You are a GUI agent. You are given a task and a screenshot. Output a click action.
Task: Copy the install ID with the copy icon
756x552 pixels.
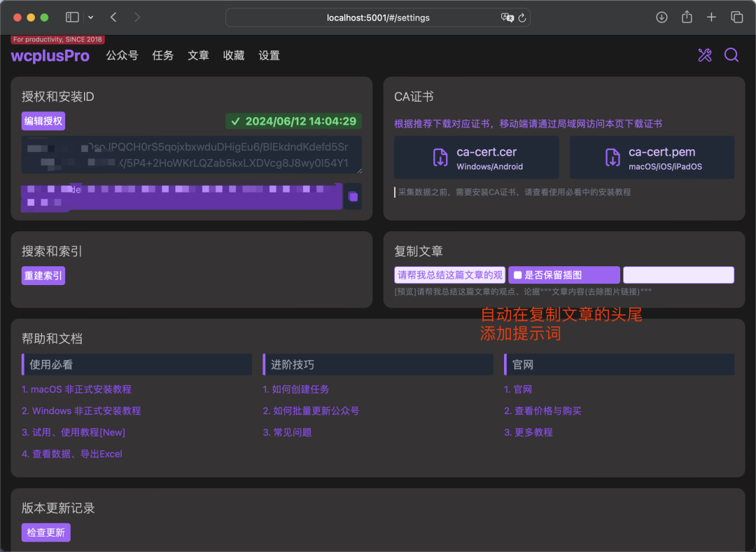(353, 196)
